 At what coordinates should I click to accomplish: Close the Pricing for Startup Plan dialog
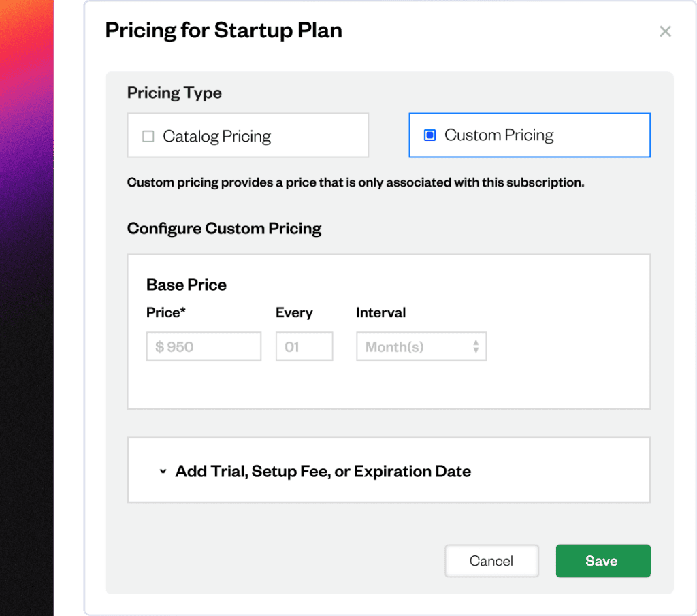point(665,31)
